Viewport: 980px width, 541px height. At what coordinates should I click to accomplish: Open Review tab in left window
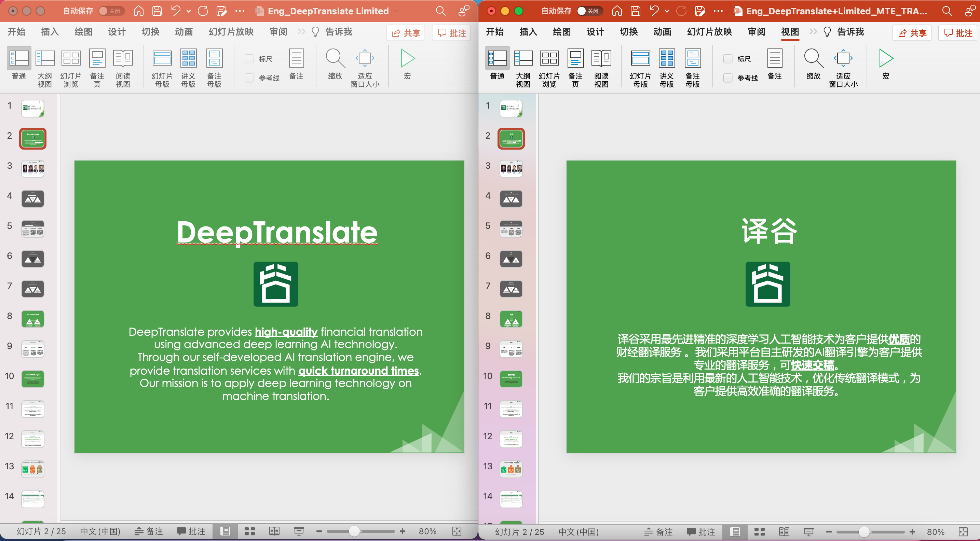click(x=278, y=31)
